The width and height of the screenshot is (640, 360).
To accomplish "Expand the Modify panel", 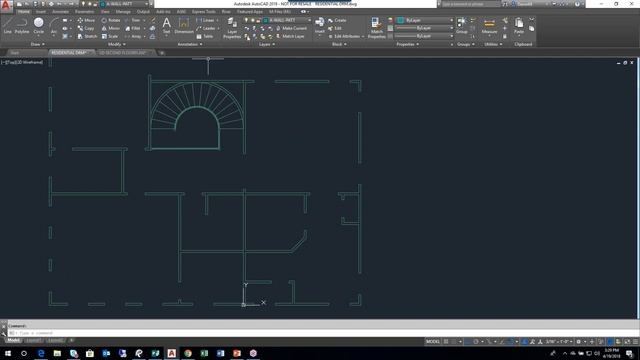I will click(x=116, y=44).
